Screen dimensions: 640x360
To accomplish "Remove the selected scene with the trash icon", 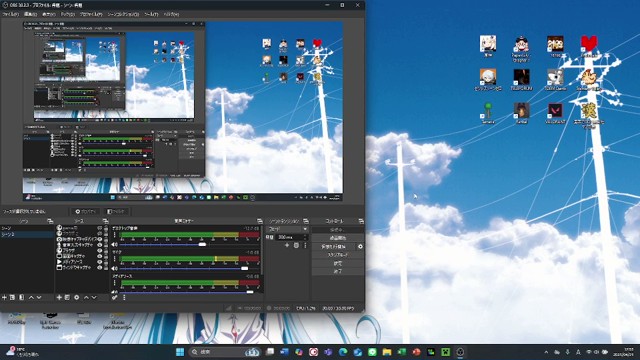I will pyautogui.click(x=12, y=298).
